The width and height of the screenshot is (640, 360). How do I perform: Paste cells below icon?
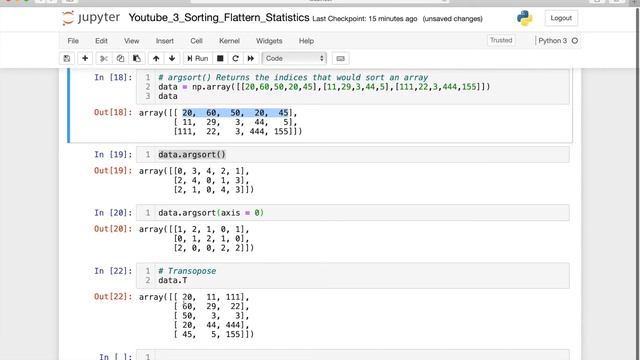[x=137, y=58]
